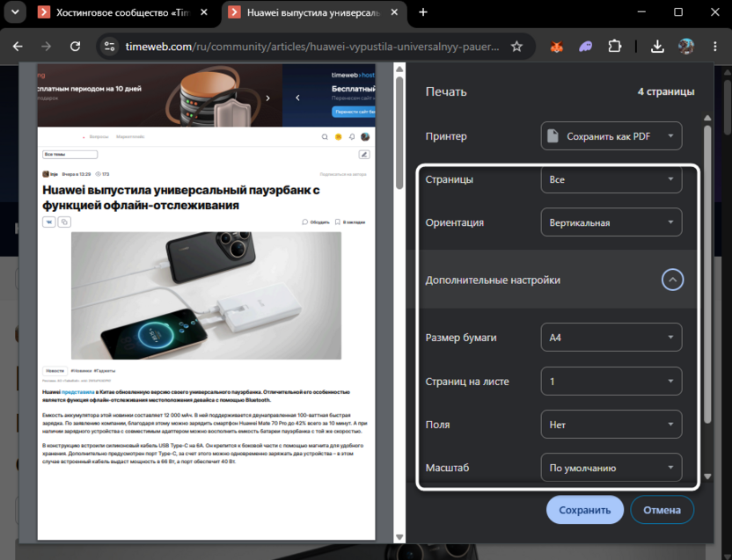Click the search magnifier in preview
This screenshot has width=732, height=560.
[x=325, y=137]
